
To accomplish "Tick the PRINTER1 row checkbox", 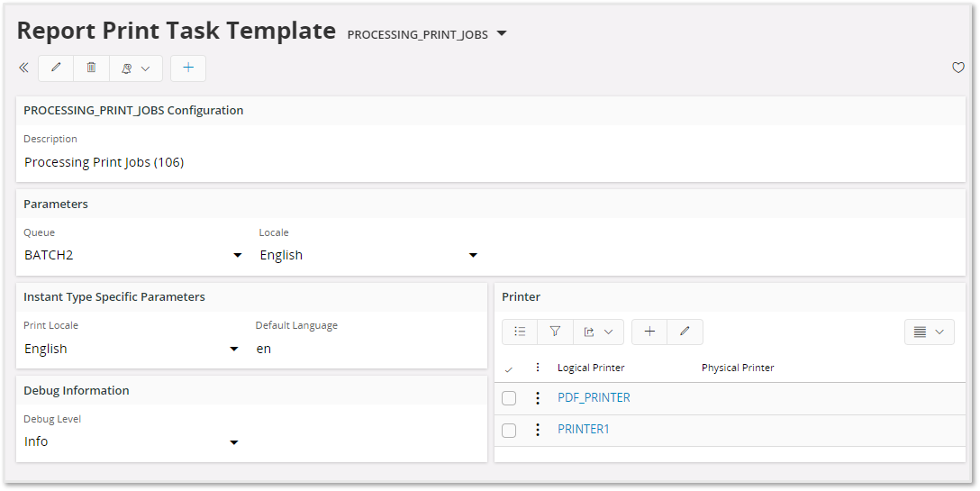I will click(x=509, y=430).
